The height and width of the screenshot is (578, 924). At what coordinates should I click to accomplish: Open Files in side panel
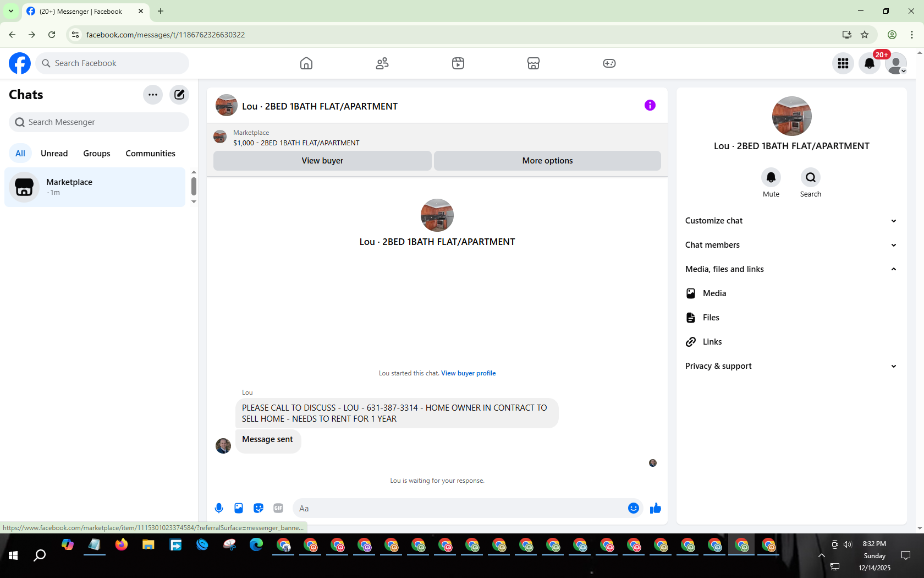pyautogui.click(x=791, y=318)
